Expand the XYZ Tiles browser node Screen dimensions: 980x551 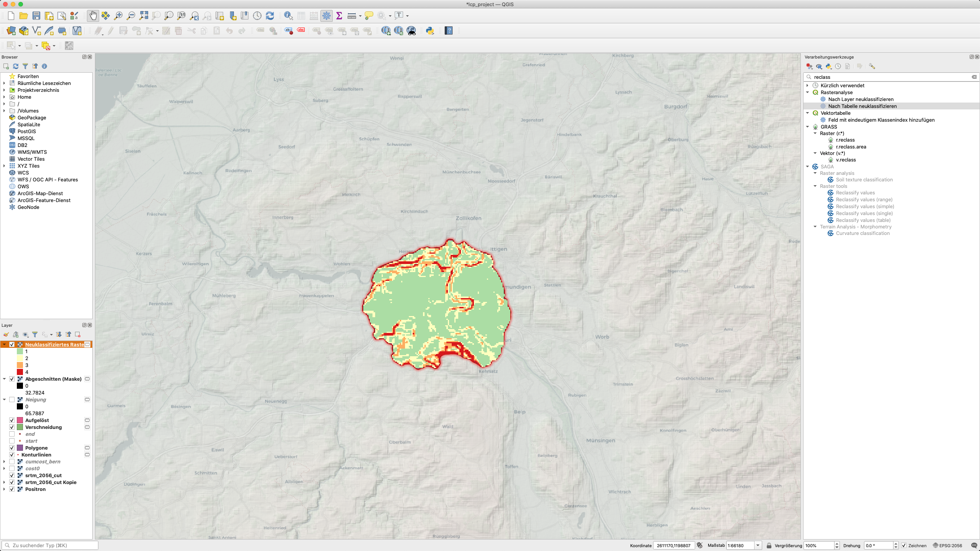pos(4,166)
